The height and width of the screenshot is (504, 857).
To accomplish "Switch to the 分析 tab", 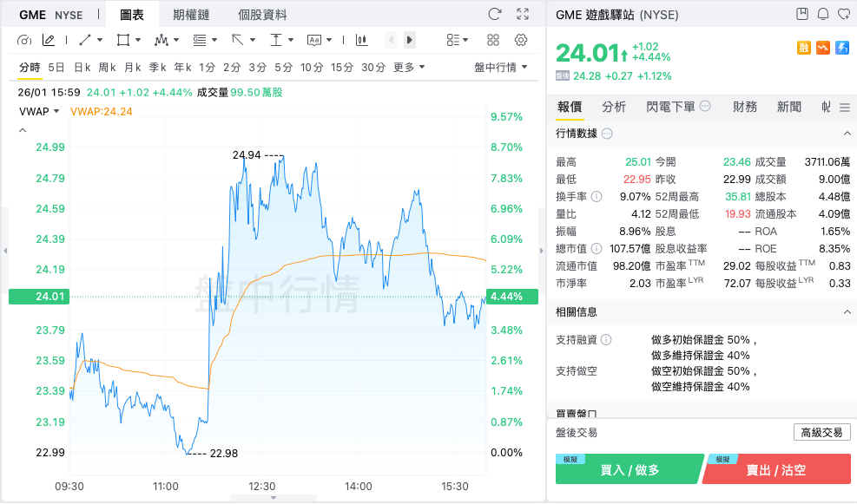I will coord(614,107).
